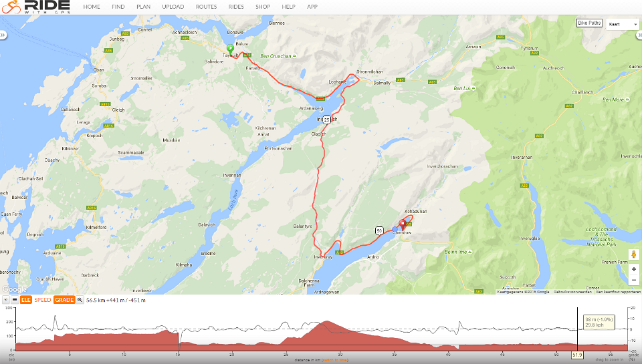This screenshot has height=364, width=642.
Task: Click the switch to time link
Action: tap(335, 360)
